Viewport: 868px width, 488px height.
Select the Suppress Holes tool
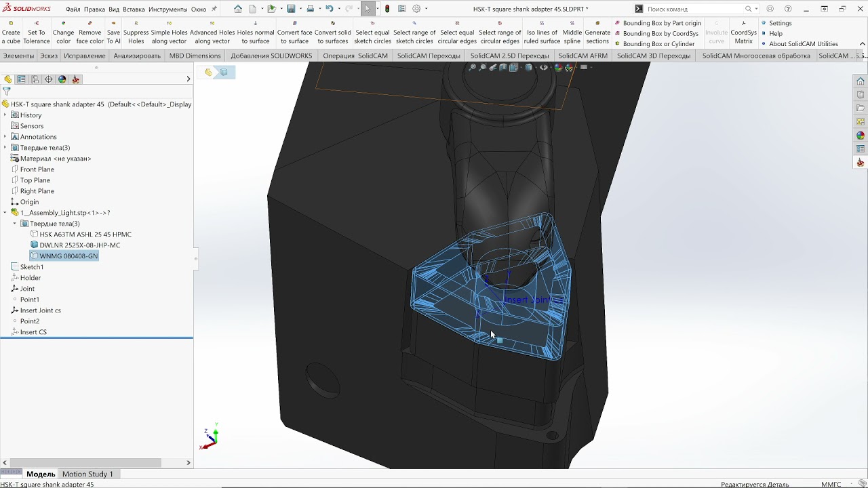[136, 32]
